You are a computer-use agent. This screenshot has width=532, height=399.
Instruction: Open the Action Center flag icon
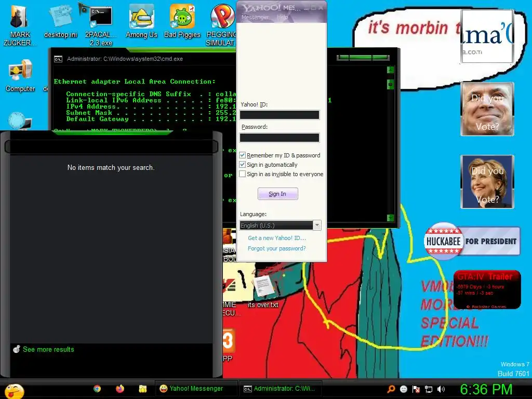(x=416, y=389)
